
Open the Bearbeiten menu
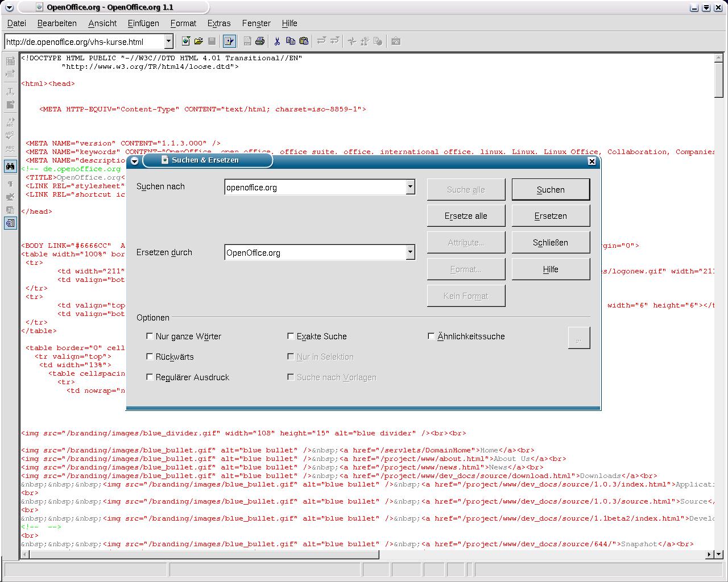pos(57,23)
